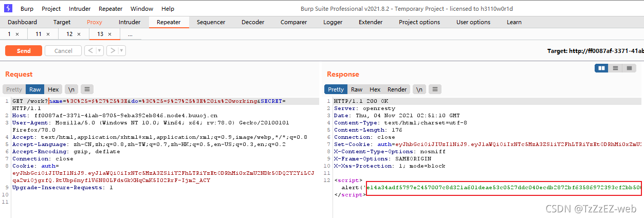
Task: Click the Host header line in Request
Action: [115, 116]
